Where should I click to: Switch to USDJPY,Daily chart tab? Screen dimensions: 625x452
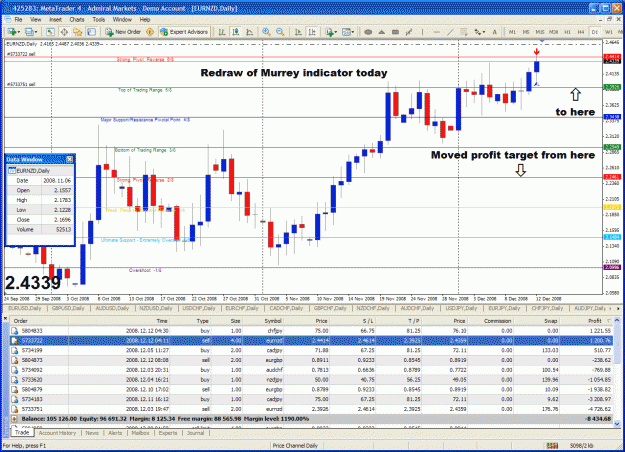click(x=461, y=308)
